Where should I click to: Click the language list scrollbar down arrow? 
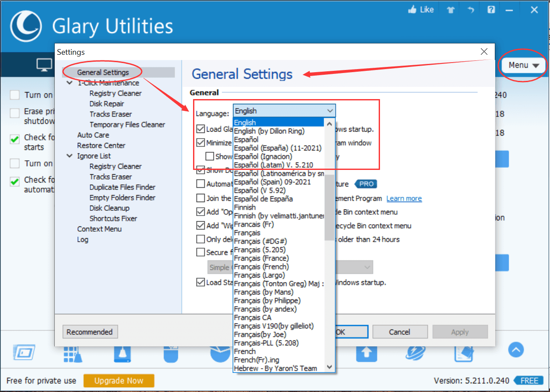(x=330, y=367)
